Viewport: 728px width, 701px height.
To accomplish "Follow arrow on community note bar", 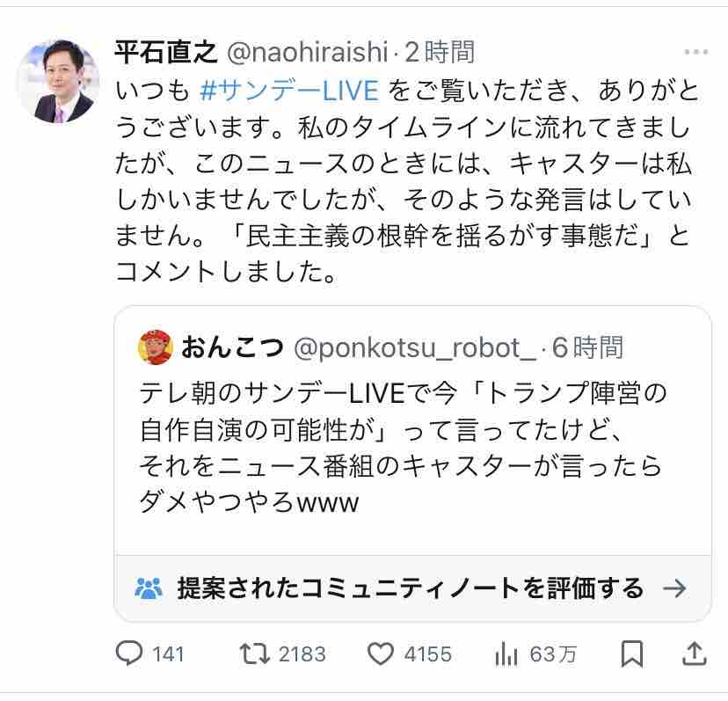I will point(674,588).
